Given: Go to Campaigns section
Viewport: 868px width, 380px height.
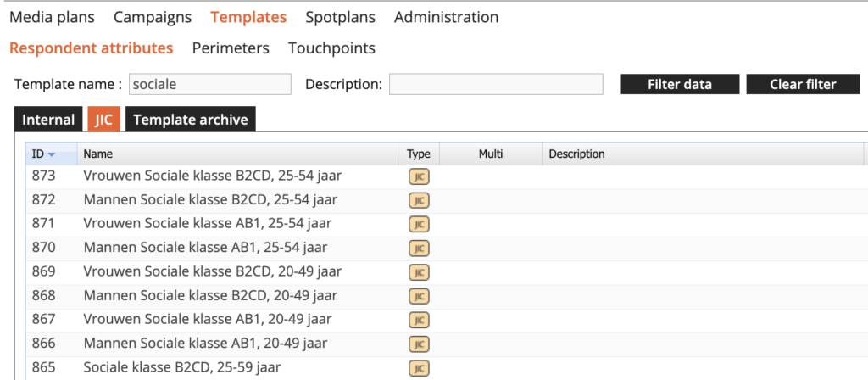Looking at the screenshot, I should (153, 17).
